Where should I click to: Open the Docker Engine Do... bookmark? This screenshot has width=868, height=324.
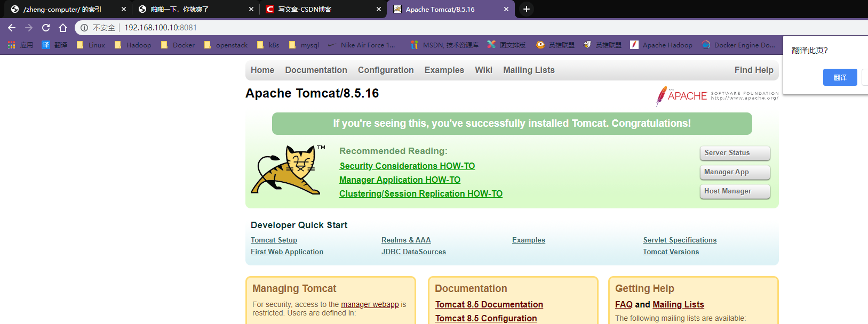point(738,45)
